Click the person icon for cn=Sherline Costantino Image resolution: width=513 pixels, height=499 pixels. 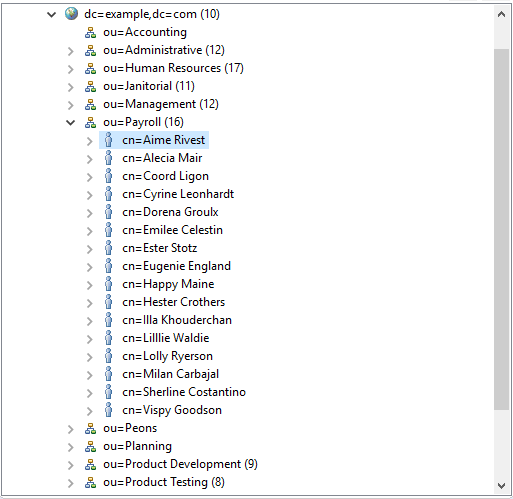pyautogui.click(x=109, y=392)
